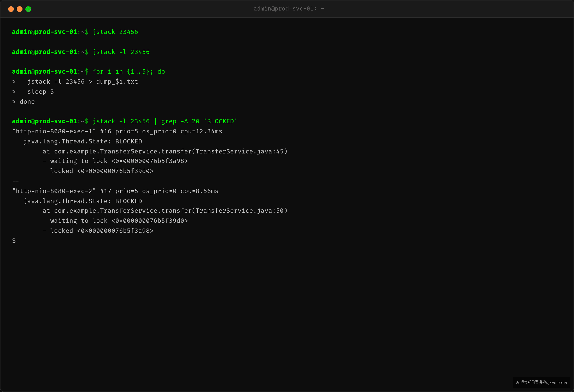
Task: Click the red close window button
Action: [11, 9]
